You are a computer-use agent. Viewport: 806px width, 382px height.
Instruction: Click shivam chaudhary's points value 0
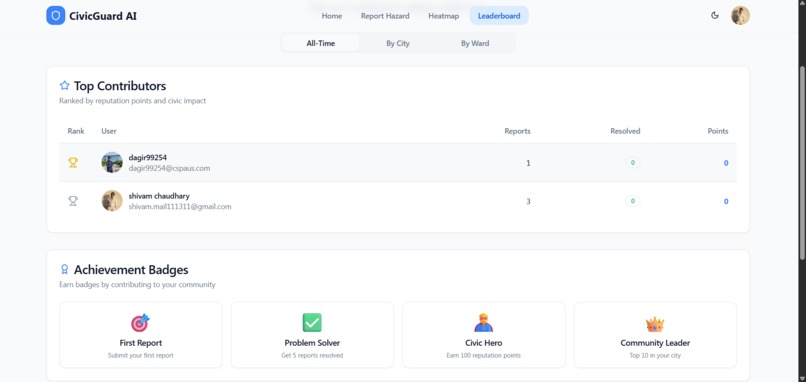(726, 202)
